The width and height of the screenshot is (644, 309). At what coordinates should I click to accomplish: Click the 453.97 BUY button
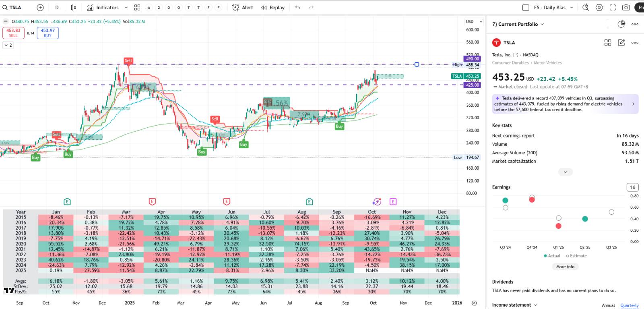47,33
